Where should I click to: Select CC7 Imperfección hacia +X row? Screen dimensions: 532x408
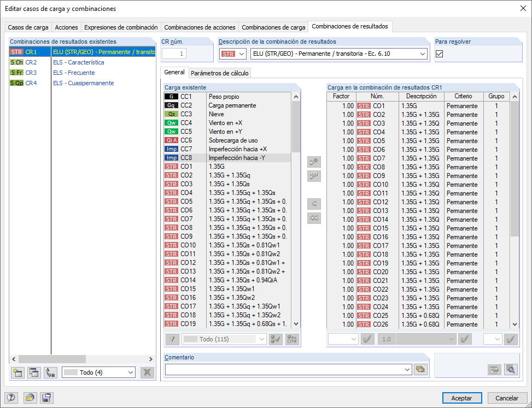[x=227, y=149]
